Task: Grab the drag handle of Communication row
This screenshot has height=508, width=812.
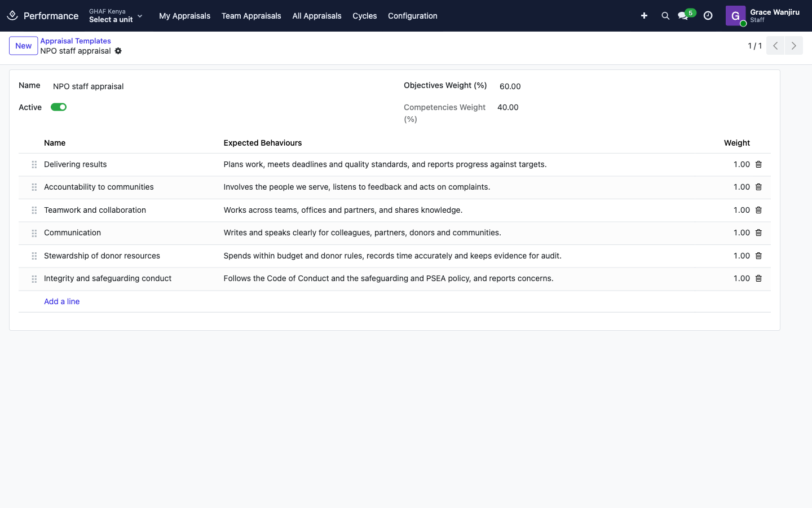Action: (34, 233)
